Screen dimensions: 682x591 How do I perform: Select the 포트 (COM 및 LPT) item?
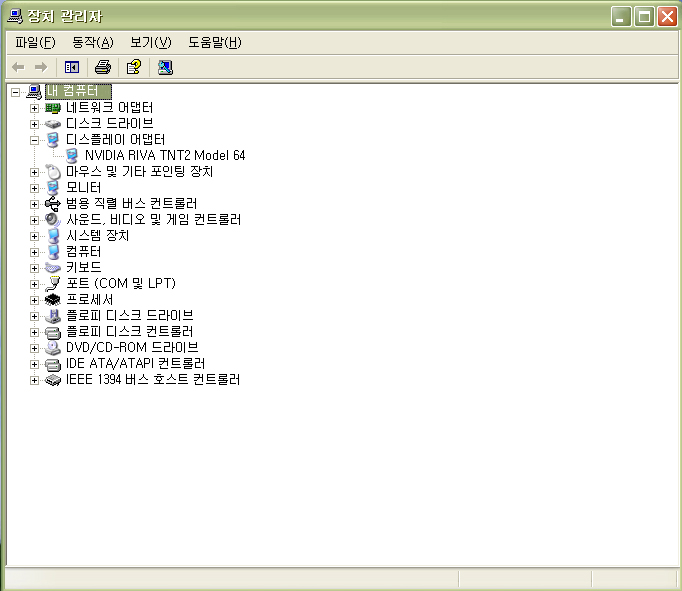click(120, 283)
